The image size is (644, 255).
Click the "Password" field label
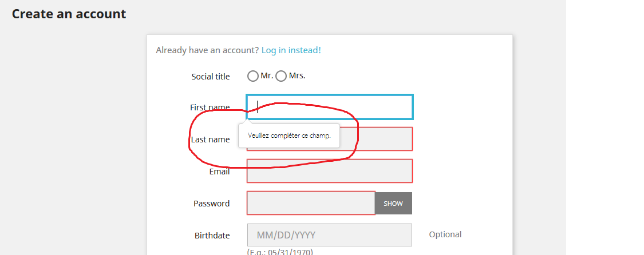[211, 204]
